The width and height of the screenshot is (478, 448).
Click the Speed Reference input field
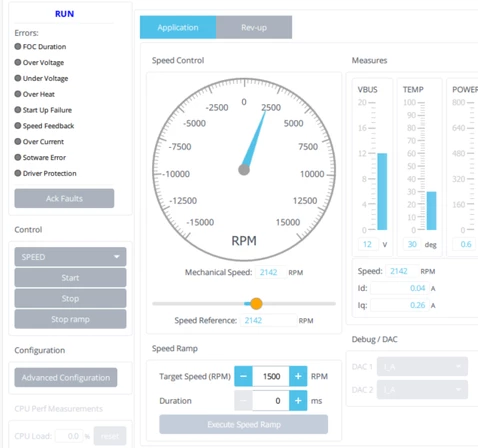point(268,320)
